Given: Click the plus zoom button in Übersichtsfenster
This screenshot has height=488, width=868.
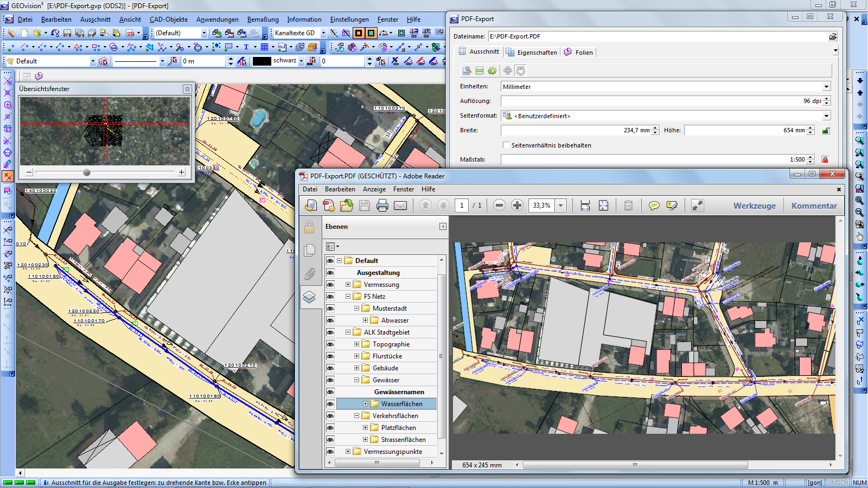Looking at the screenshot, I should click(181, 172).
